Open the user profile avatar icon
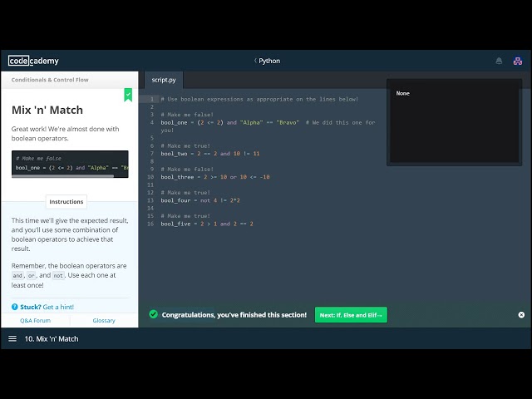 517,61
